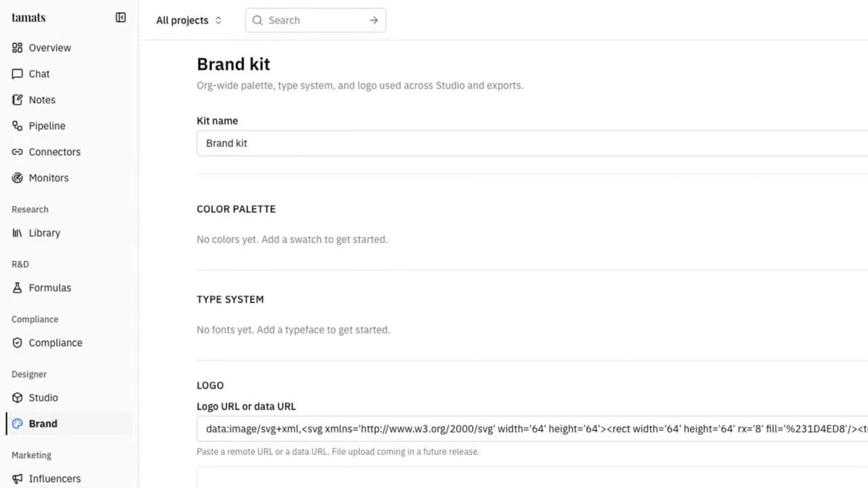This screenshot has width=868, height=488.
Task: Open the Compliance shield icon
Action: (18, 343)
